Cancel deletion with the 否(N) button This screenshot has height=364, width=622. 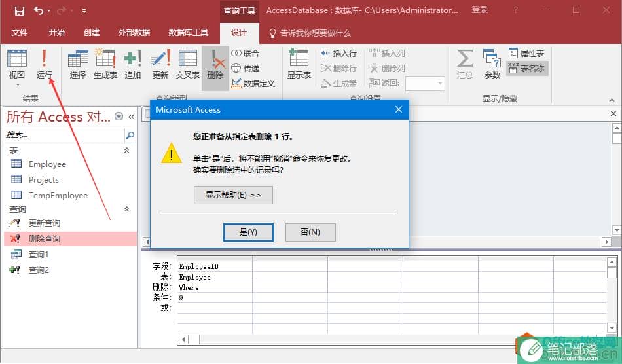[x=310, y=232]
